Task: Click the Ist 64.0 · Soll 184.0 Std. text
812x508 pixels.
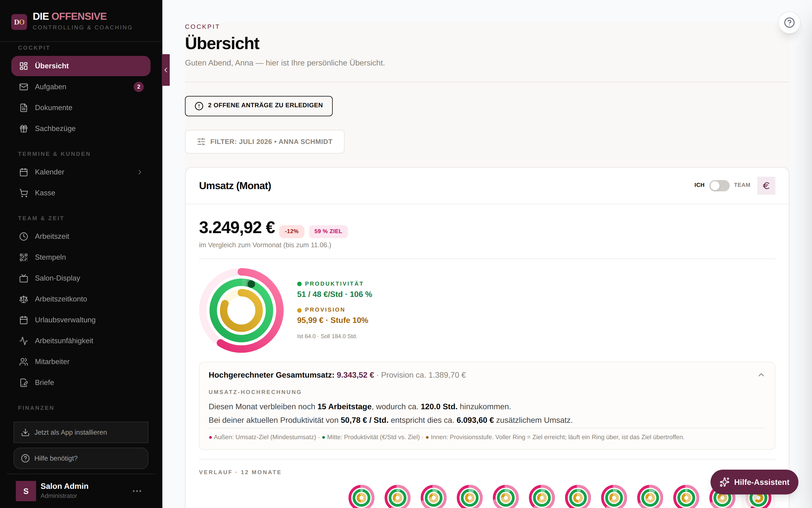Action: 327,336
